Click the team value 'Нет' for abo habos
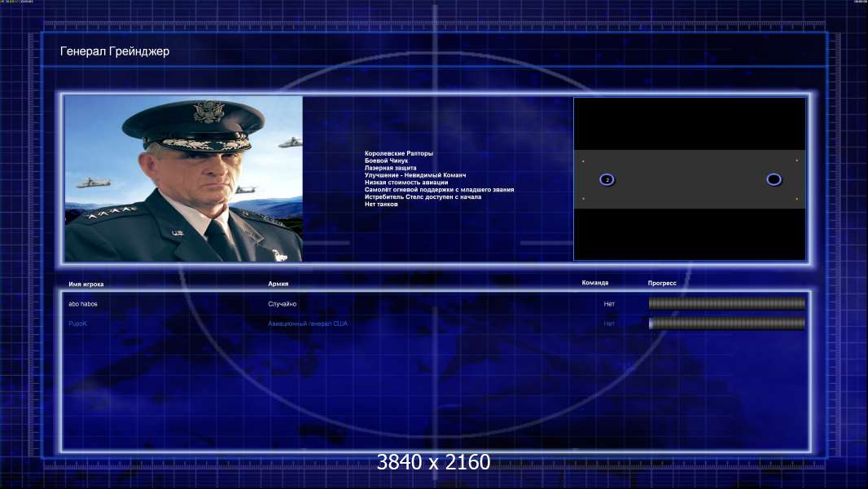Image resolution: width=868 pixels, height=489 pixels. click(x=609, y=304)
